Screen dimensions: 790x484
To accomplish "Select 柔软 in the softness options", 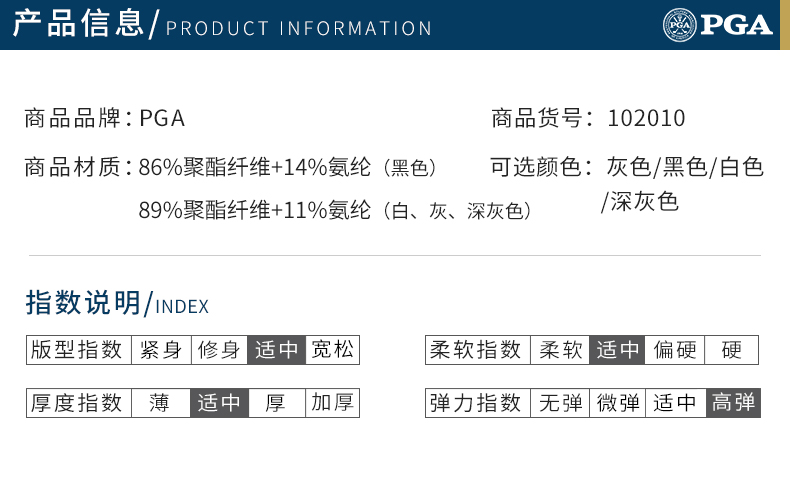I will pos(560,350).
